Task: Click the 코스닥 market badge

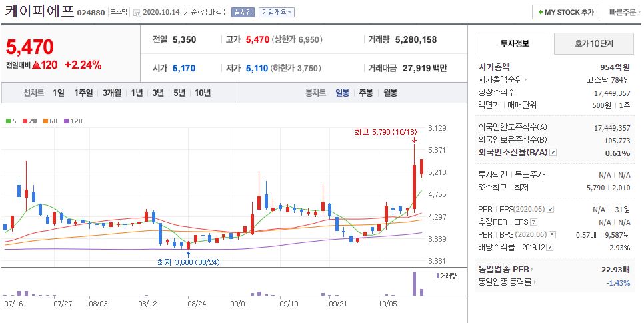Action: click(x=119, y=12)
